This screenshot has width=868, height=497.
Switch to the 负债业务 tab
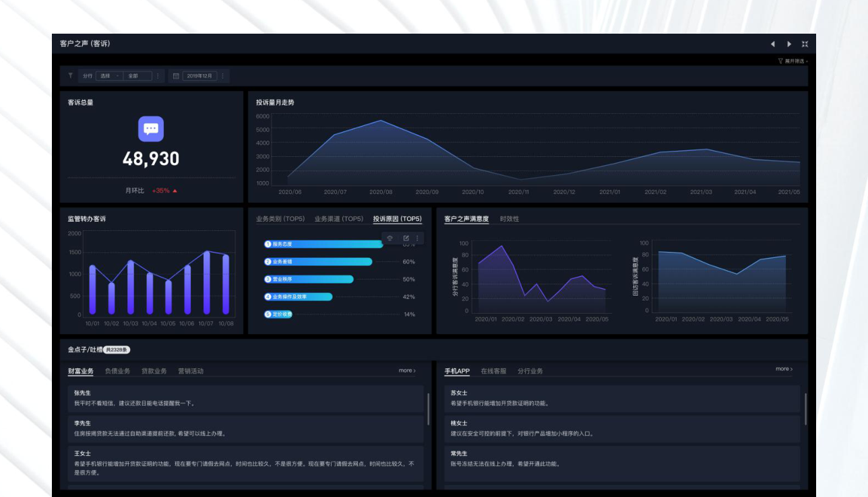[117, 371]
